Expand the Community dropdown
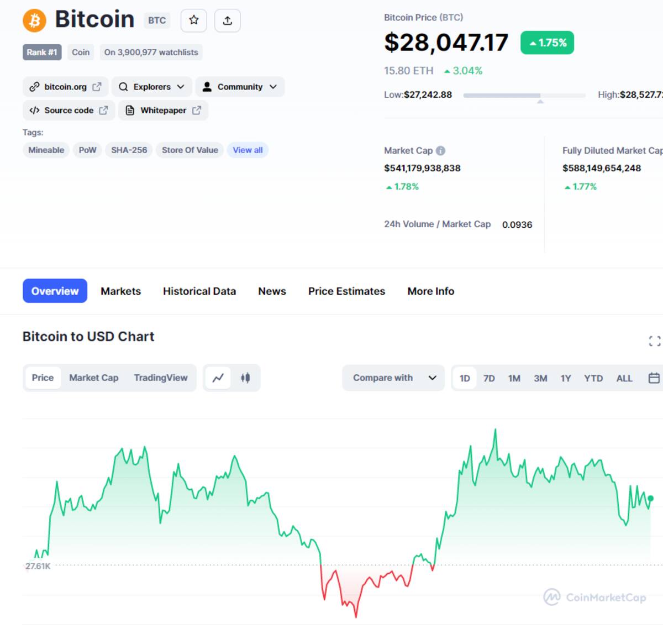 pyautogui.click(x=240, y=87)
